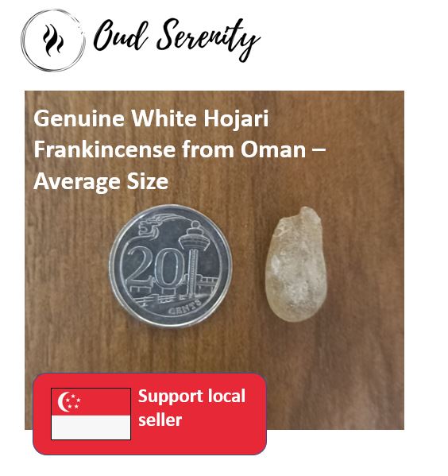Click the word "seller" on the red banner
This screenshot has height=476, width=448.
pos(160,420)
